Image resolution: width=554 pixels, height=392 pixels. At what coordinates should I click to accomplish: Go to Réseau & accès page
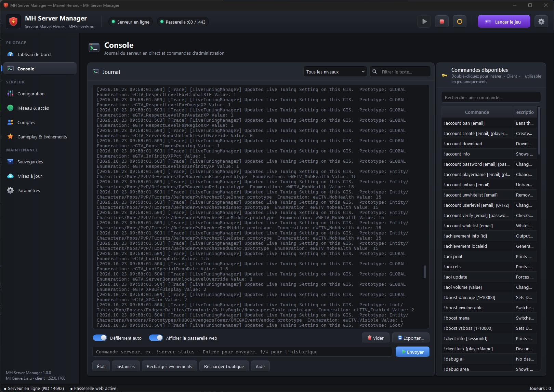click(40, 108)
